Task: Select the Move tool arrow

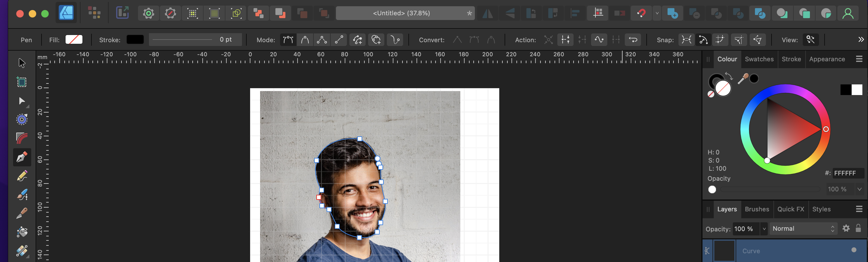Action: [22, 63]
